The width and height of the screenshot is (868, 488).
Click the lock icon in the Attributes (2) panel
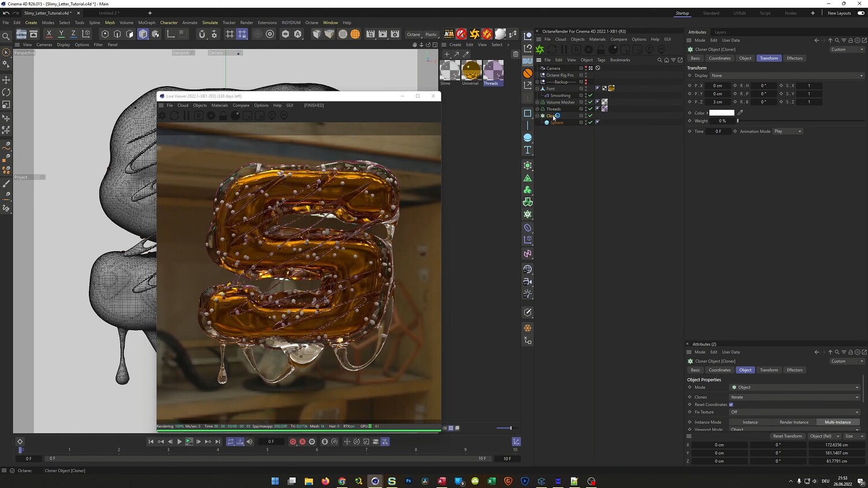pos(850,352)
